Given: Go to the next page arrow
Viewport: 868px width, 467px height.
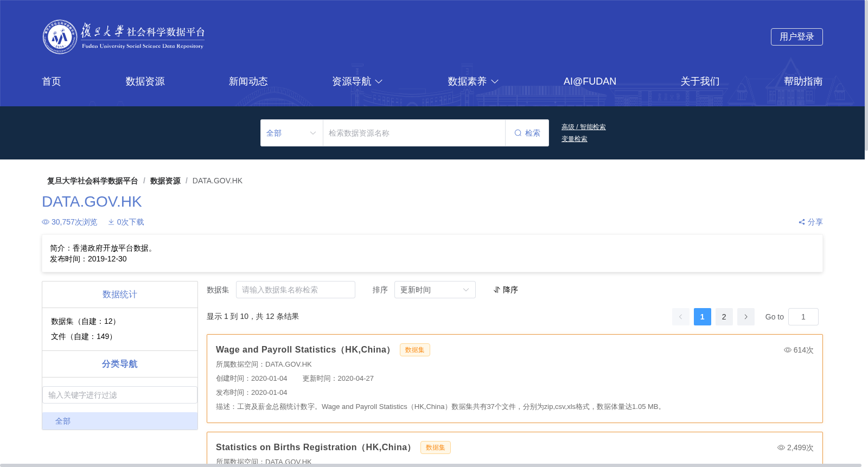Looking at the screenshot, I should [746, 317].
